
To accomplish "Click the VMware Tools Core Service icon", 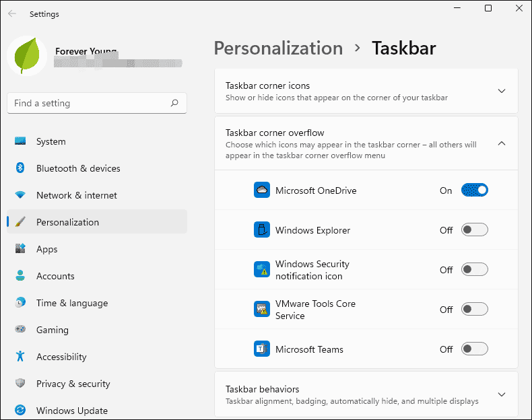I will click(x=262, y=309).
